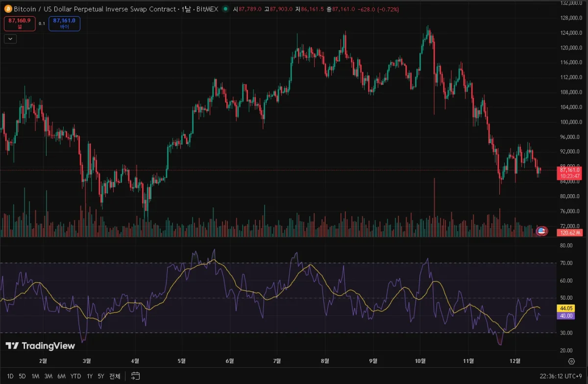Viewport: 588px width, 384px height.
Task: Select the 3M time range
Action: pyautogui.click(x=48, y=376)
